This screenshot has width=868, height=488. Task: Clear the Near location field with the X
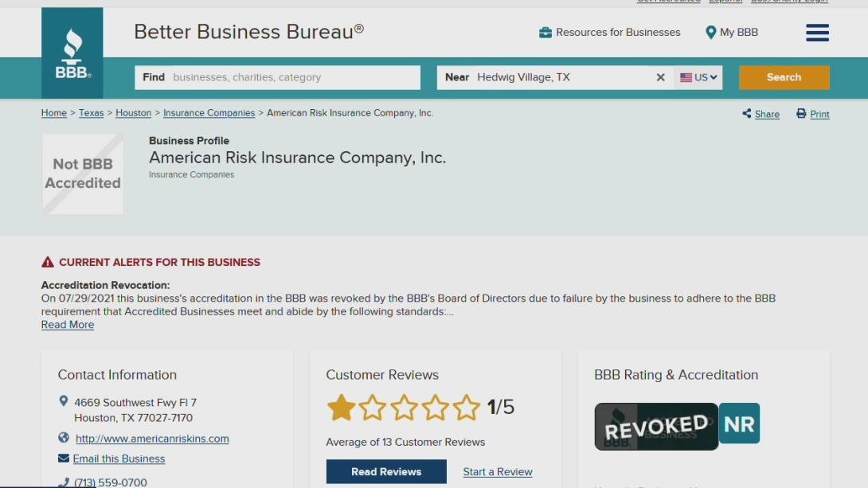coord(660,77)
